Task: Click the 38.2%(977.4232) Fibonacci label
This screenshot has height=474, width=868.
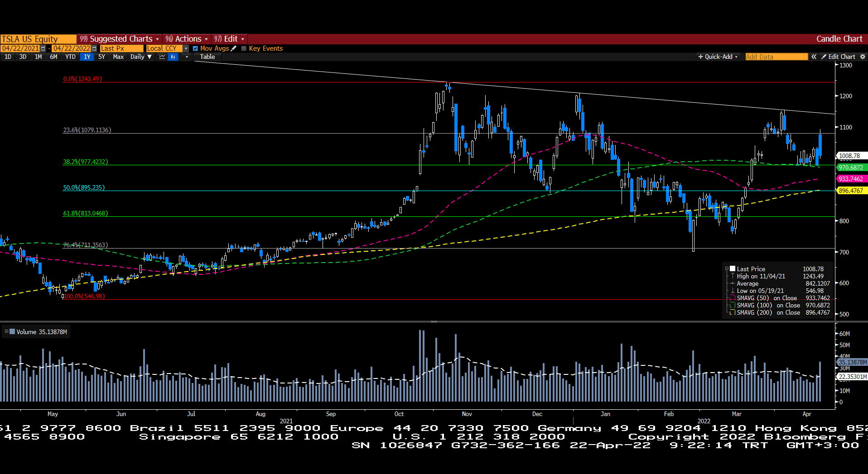Action: [86, 162]
